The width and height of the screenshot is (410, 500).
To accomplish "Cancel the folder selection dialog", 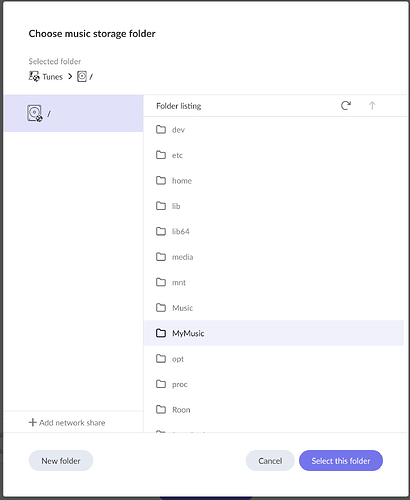I will click(270, 461).
